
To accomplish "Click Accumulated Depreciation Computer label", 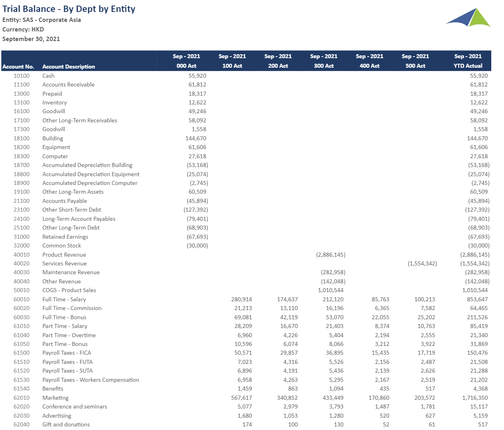I will click(x=90, y=183).
